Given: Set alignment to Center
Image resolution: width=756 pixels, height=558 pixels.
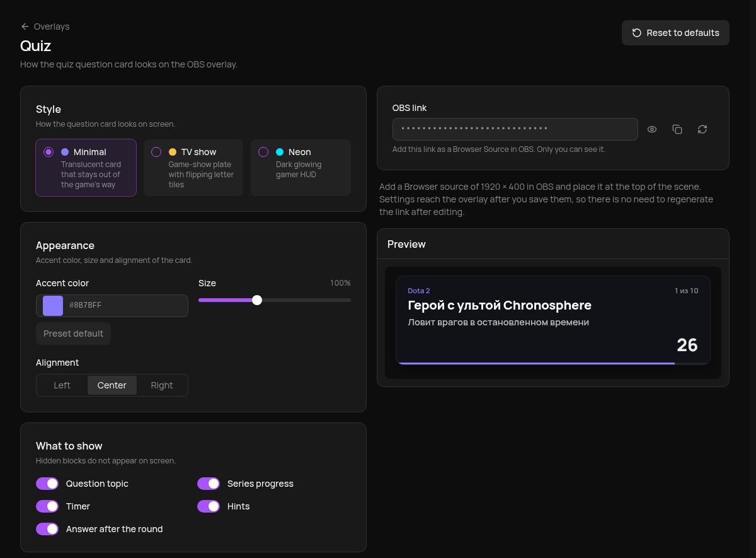Looking at the screenshot, I should pyautogui.click(x=112, y=385).
